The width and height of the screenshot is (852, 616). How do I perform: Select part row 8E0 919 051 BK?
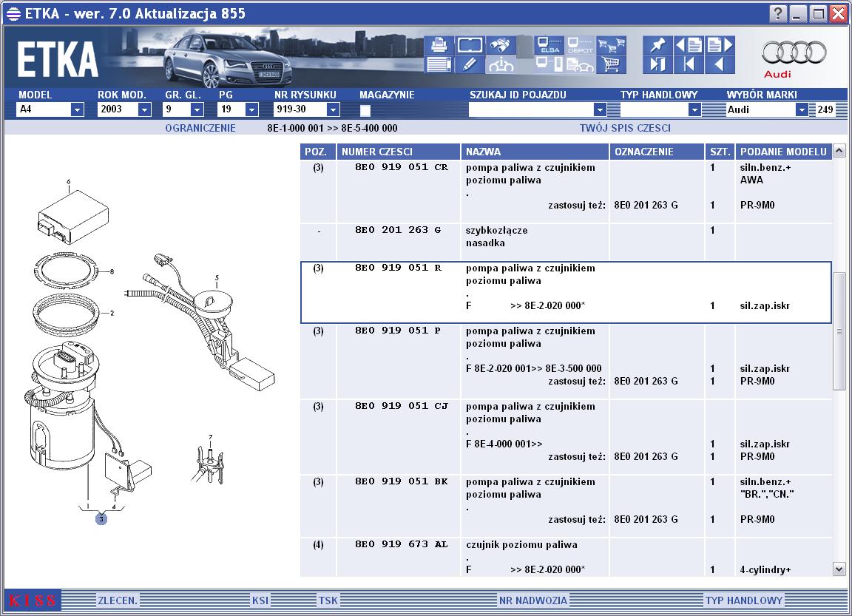pyautogui.click(x=566, y=507)
